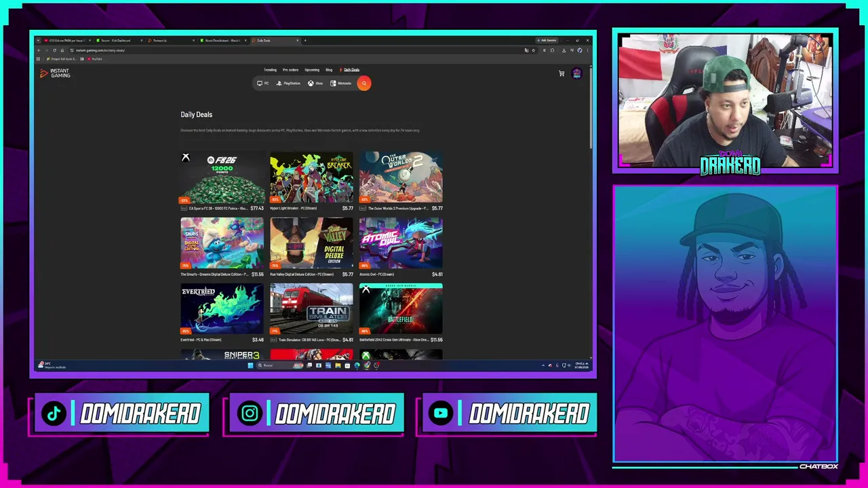Click the Instagram icon on the overlay

coord(250,413)
